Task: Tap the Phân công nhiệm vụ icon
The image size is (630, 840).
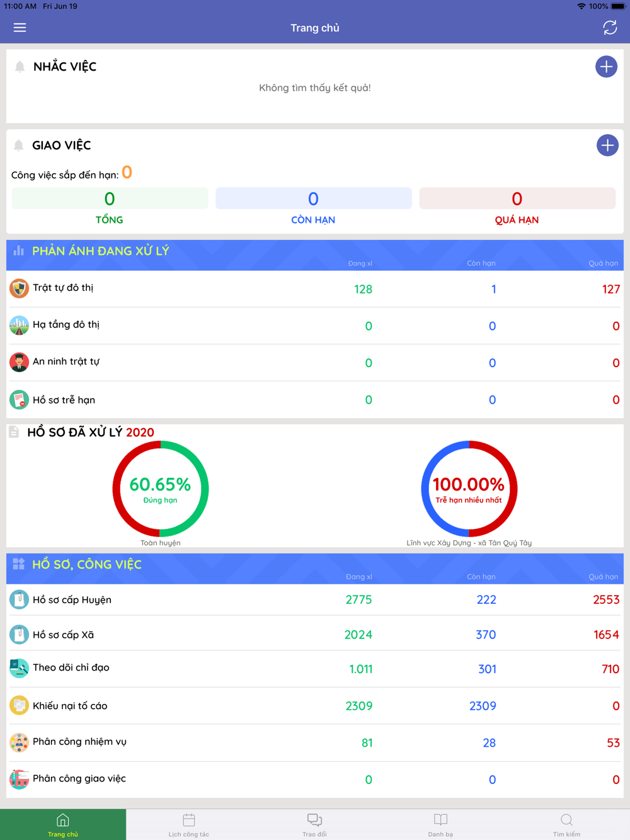Action: pyautogui.click(x=19, y=742)
